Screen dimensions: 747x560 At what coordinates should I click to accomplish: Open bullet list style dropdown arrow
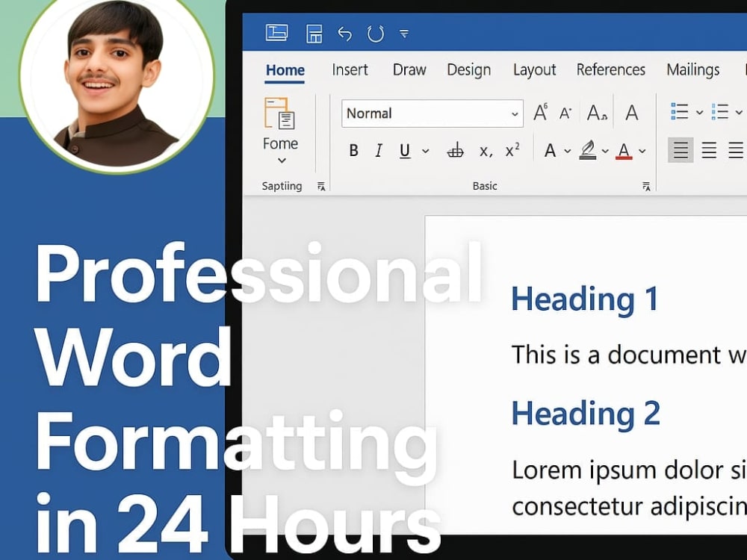click(x=699, y=113)
